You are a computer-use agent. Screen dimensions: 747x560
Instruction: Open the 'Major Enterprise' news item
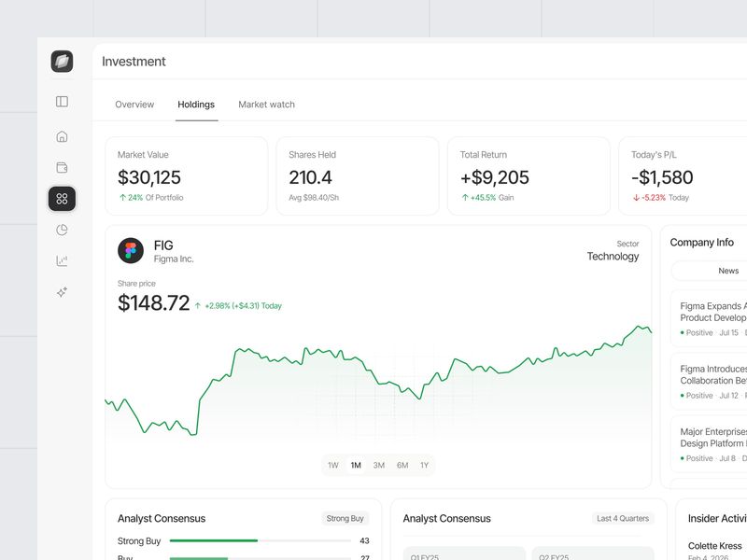tap(709, 444)
